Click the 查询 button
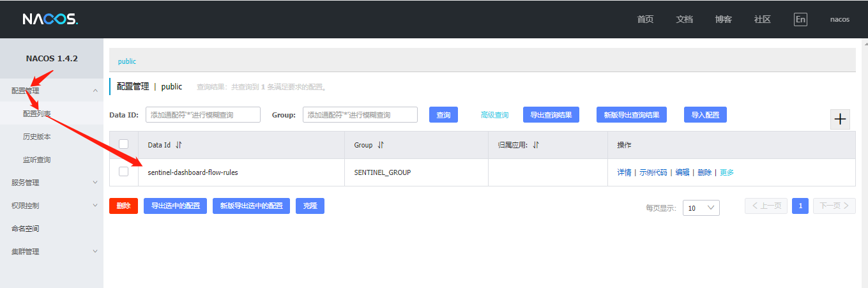This screenshot has width=868, height=288. (443, 115)
